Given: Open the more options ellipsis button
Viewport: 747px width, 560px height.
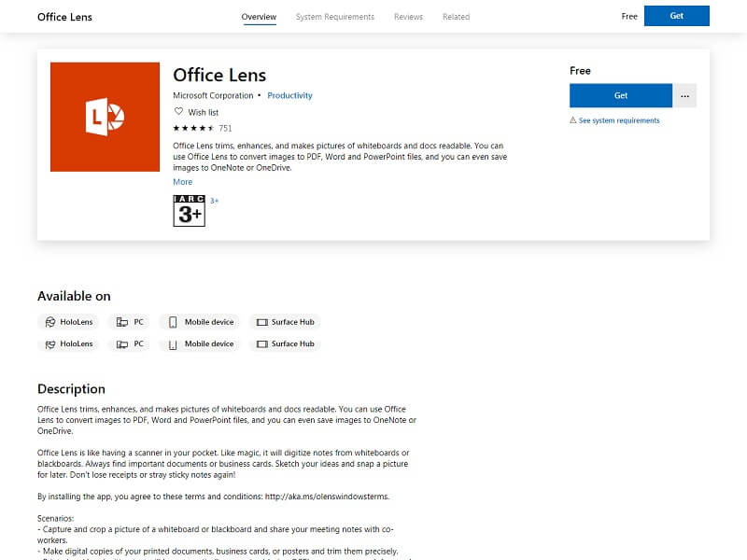Looking at the screenshot, I should click(x=684, y=96).
